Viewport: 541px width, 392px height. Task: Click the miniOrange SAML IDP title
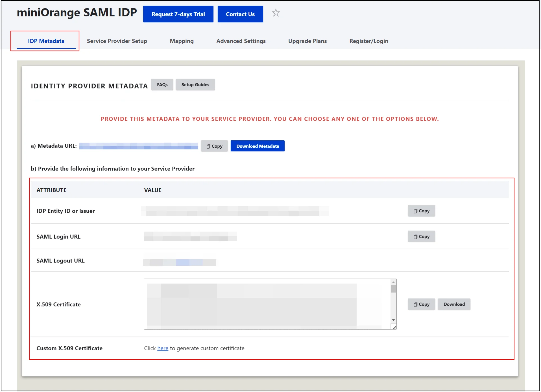coord(77,13)
